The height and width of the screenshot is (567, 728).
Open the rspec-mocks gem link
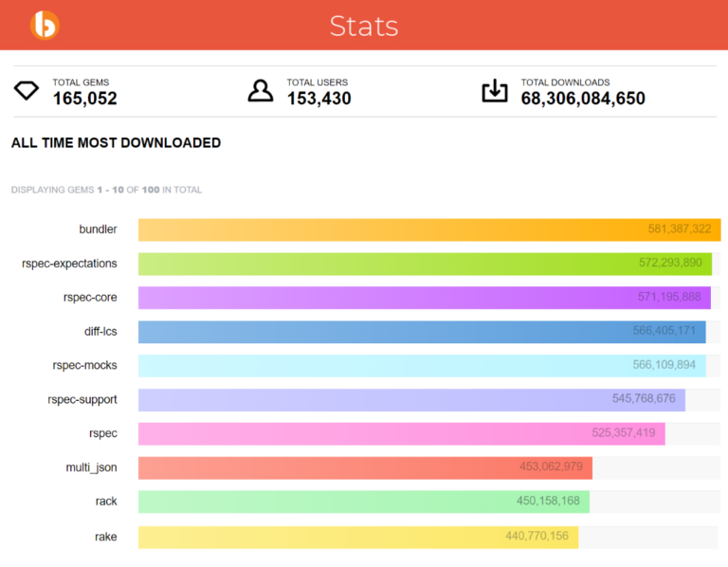coord(85,366)
